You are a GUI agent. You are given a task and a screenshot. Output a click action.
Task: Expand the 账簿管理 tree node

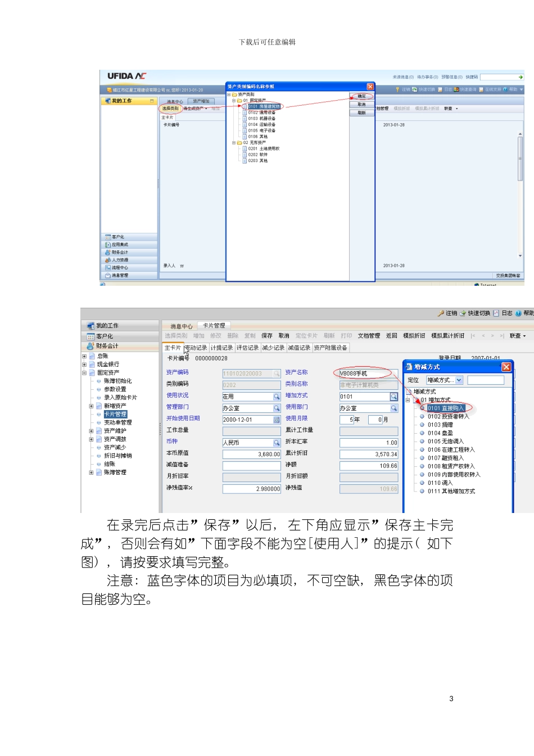click(91, 472)
